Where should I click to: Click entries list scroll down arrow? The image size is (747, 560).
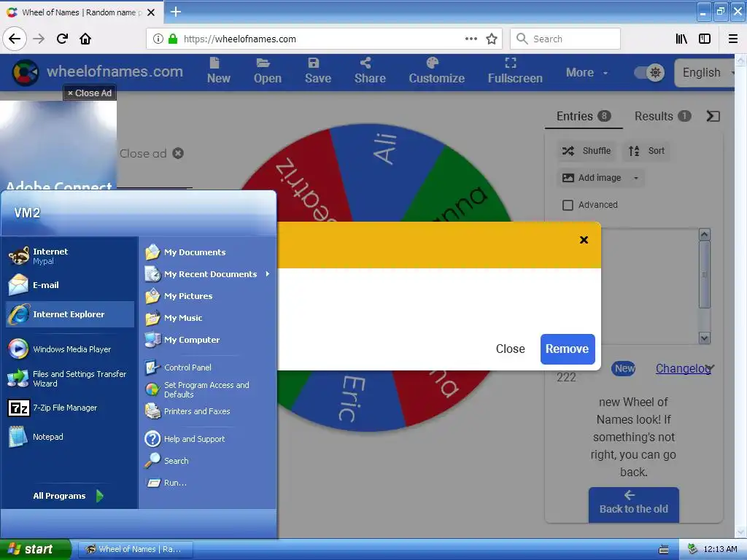tap(704, 338)
